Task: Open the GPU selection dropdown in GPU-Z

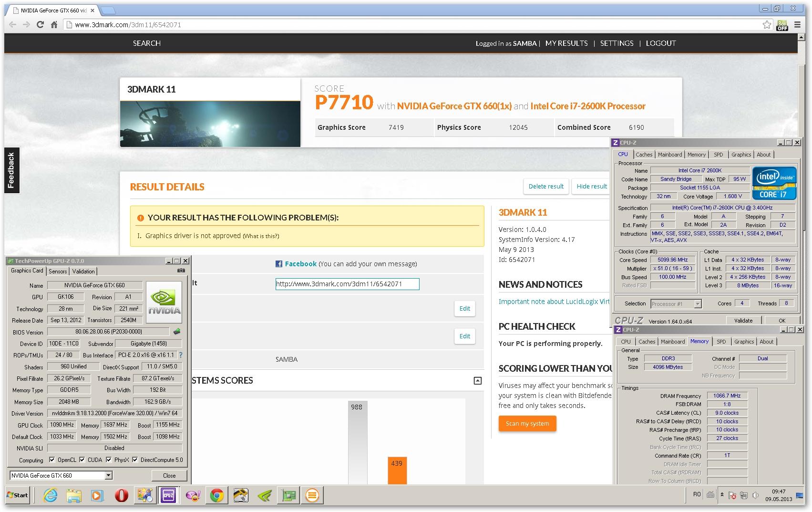Action: point(108,475)
